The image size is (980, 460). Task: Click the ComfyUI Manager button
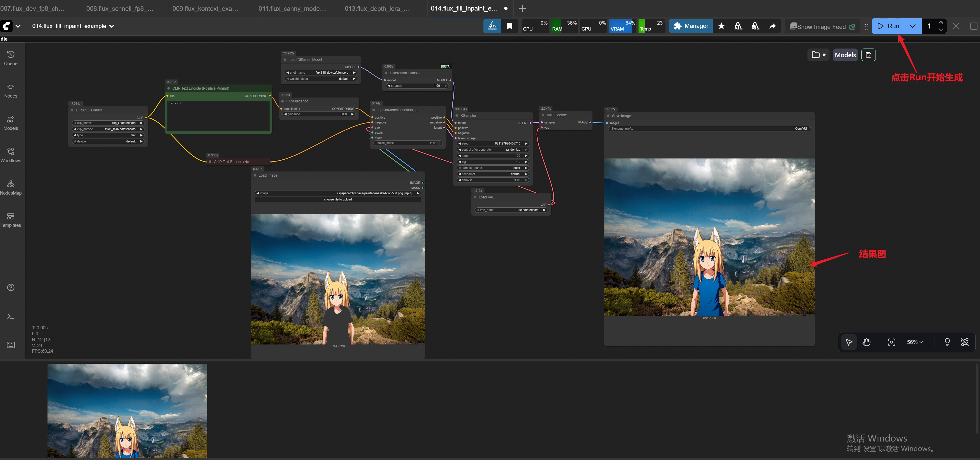click(690, 26)
